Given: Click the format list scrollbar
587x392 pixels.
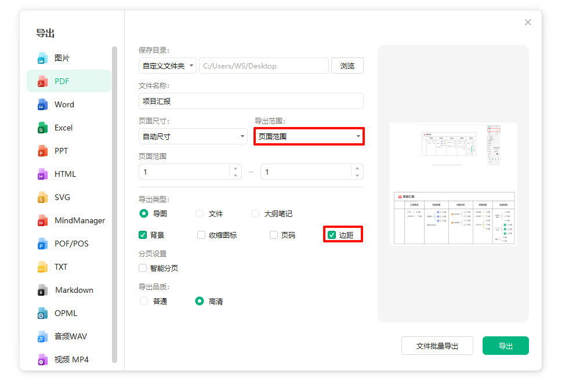Looking at the screenshot, I should (x=114, y=205).
